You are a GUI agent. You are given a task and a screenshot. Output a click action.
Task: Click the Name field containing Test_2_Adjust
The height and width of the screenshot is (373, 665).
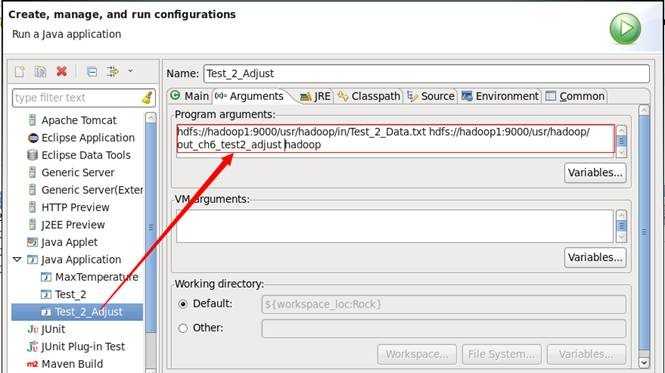[x=426, y=73]
